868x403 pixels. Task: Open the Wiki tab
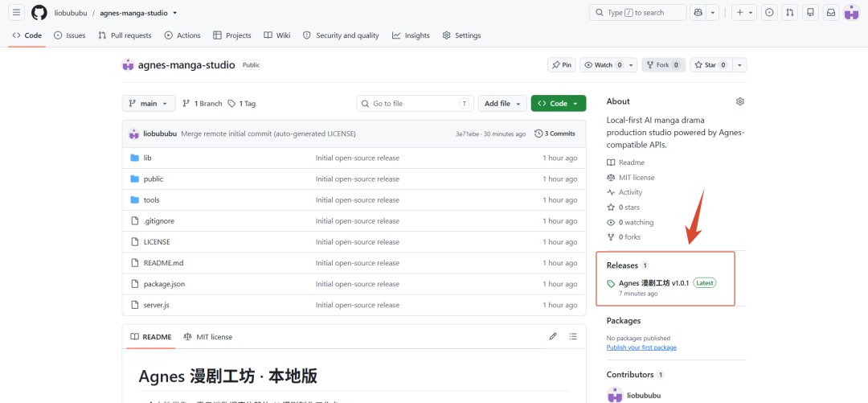coord(276,35)
